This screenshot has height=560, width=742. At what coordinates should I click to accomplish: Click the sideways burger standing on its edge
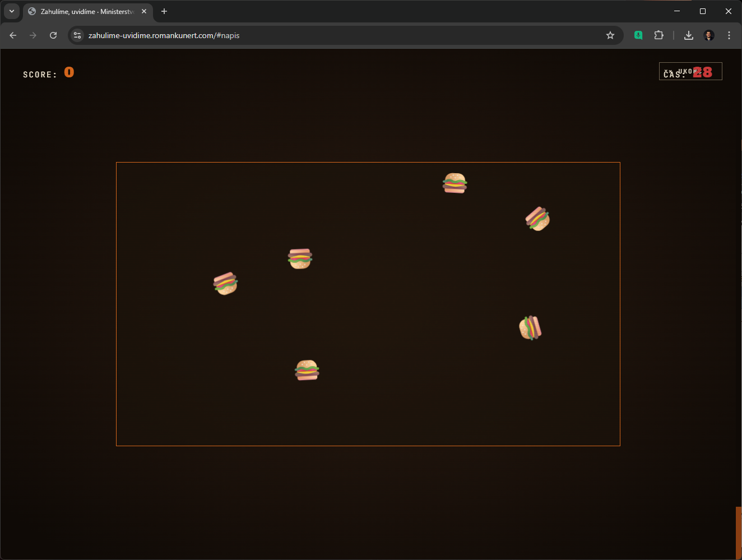click(530, 328)
